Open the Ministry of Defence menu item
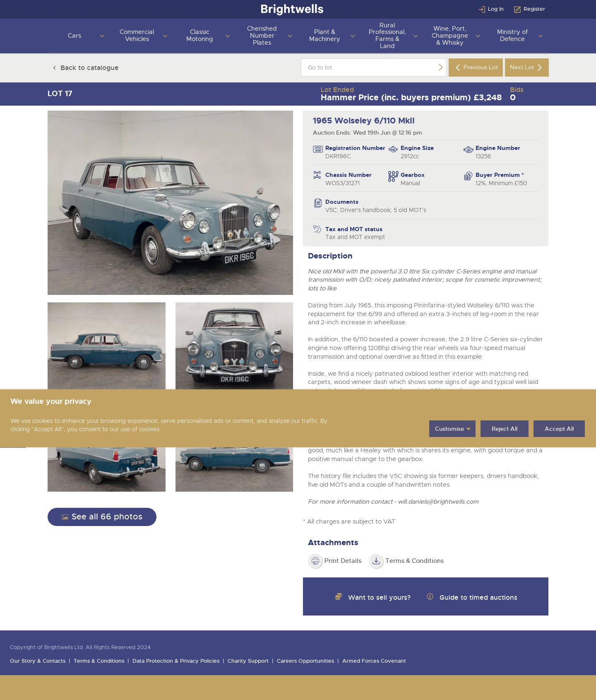 [x=512, y=36]
